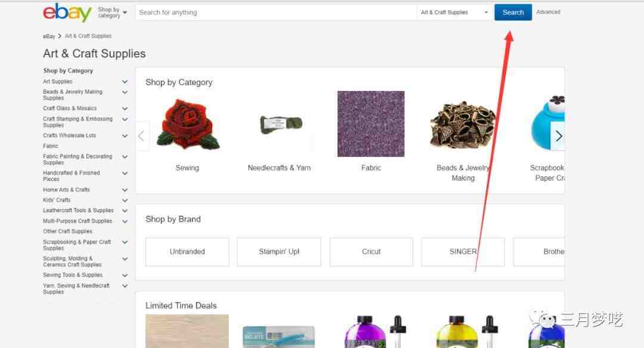Expand Art Supplies sidebar category
644x348 pixels.
click(x=125, y=82)
